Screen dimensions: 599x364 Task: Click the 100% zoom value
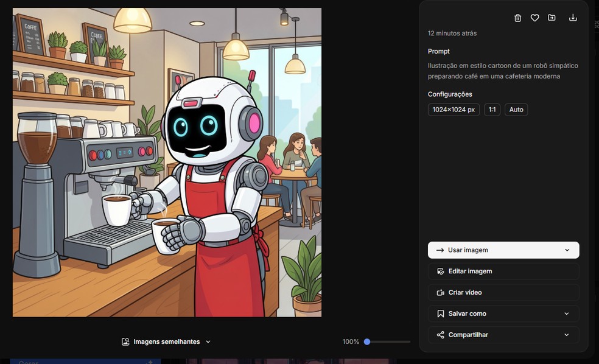tap(351, 342)
